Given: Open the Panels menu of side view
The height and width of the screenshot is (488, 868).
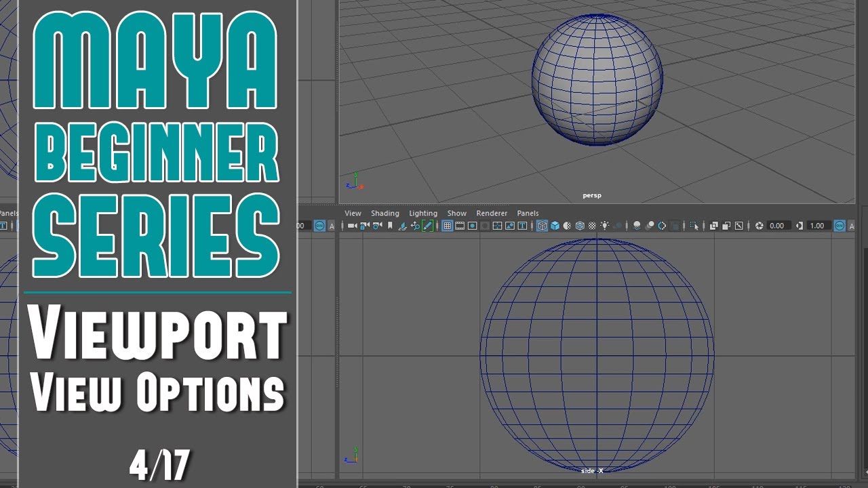Looking at the screenshot, I should coord(528,213).
